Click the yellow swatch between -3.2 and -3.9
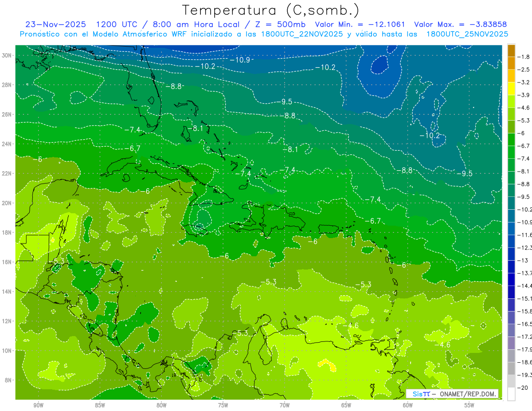532x411 pixels. pos(511,89)
